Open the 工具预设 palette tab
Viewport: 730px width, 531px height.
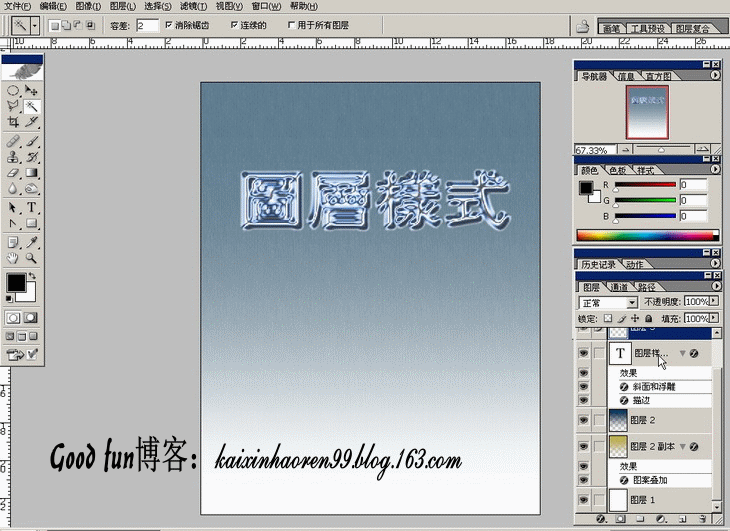click(648, 28)
